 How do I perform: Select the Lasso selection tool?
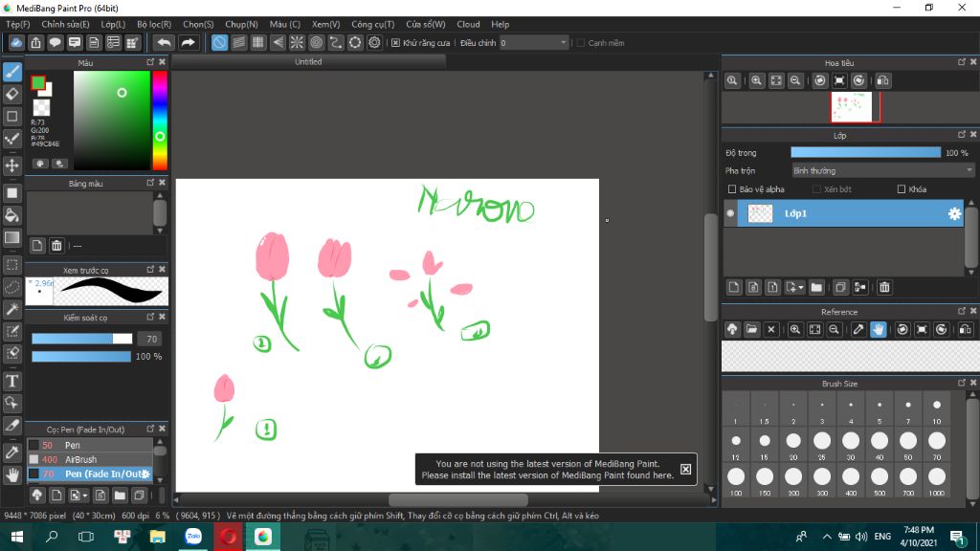tap(11, 287)
